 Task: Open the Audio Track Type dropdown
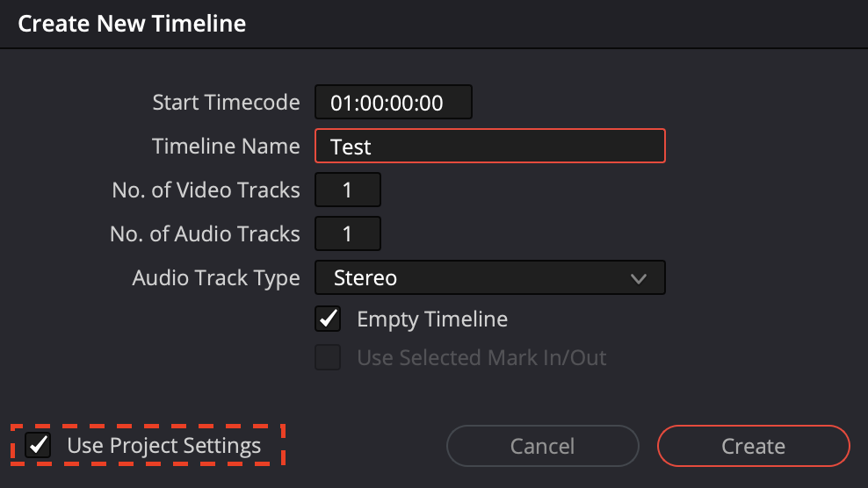point(489,278)
